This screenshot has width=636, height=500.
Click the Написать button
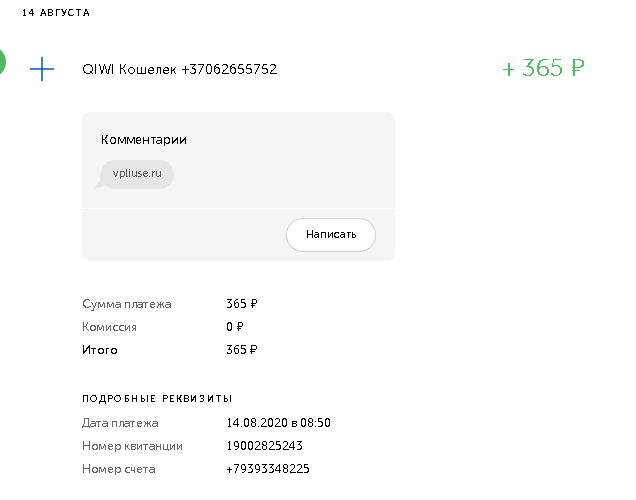331,234
